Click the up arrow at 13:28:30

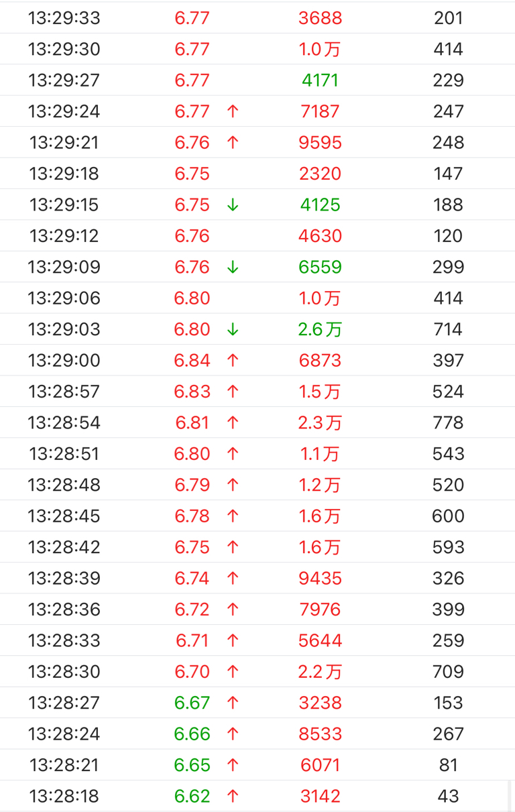[x=233, y=672]
